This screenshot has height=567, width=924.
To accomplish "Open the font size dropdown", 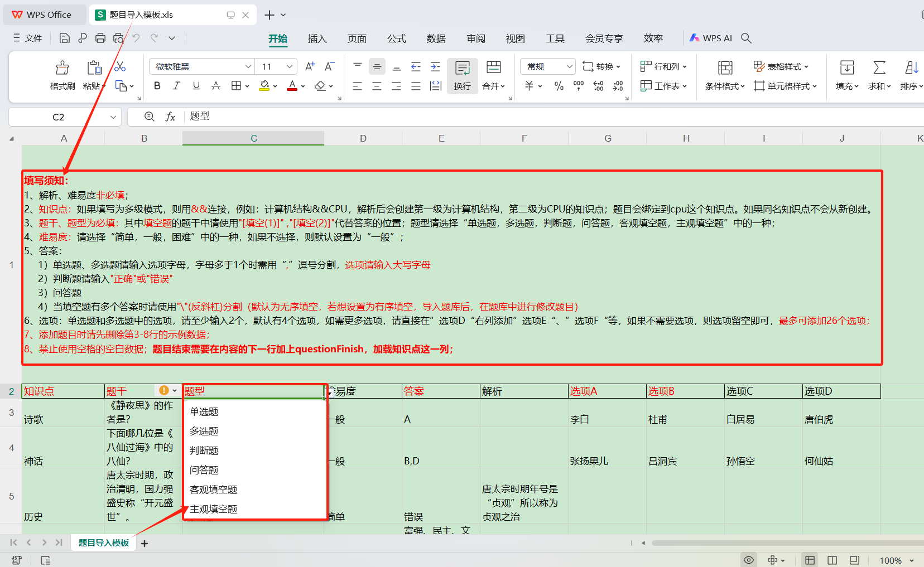I will pyautogui.click(x=289, y=67).
